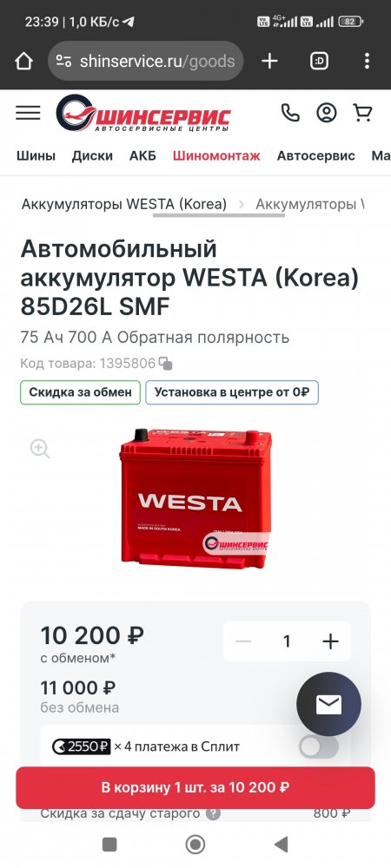
Task: Open the browser tab switcher
Action: pyautogui.click(x=320, y=61)
